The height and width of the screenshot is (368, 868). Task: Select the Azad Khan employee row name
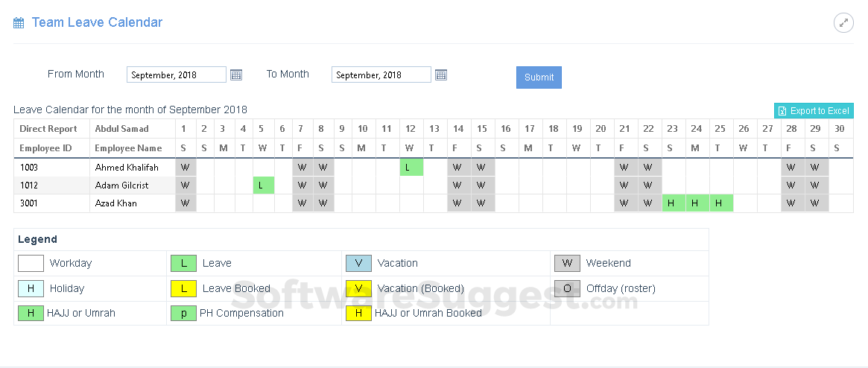pyautogui.click(x=115, y=203)
